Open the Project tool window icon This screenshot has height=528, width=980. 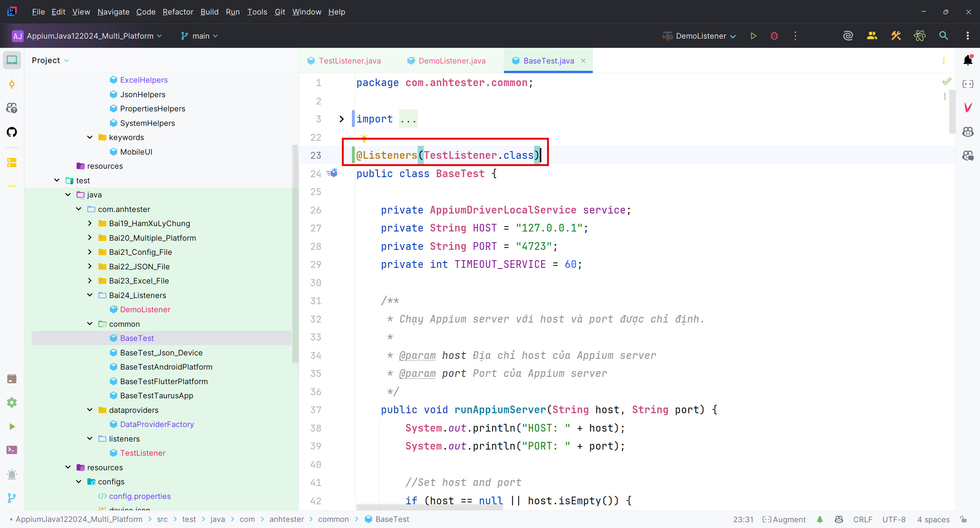tap(12, 60)
